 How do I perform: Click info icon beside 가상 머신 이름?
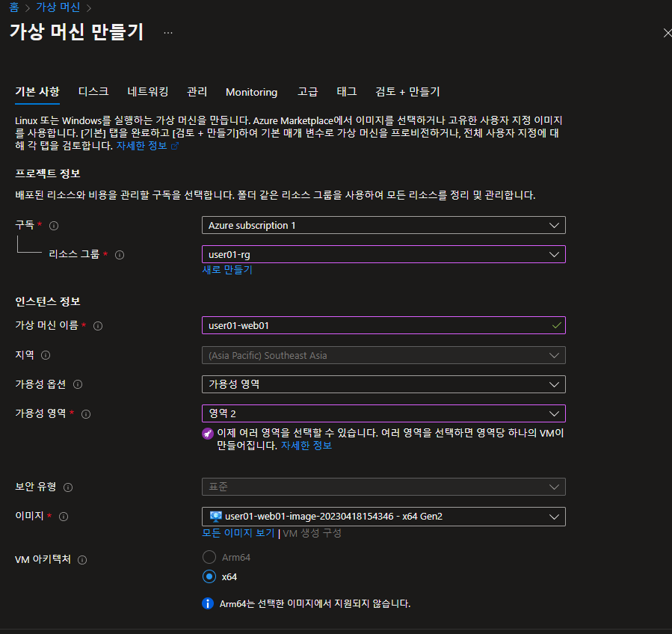[x=98, y=326]
